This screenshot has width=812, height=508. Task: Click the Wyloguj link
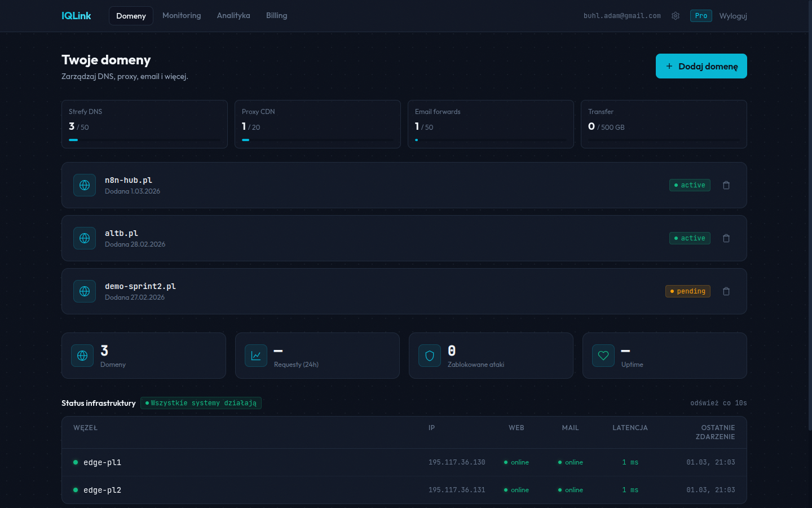tap(733, 16)
